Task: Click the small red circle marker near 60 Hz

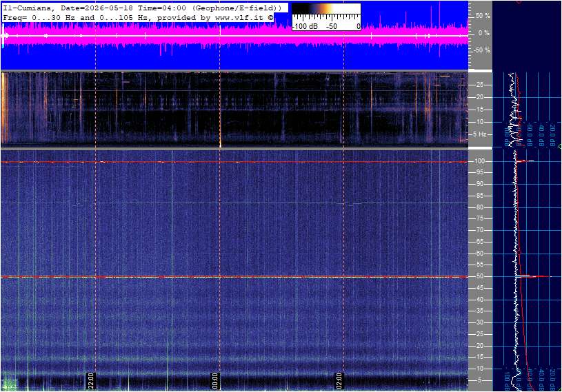Action: [519, 253]
